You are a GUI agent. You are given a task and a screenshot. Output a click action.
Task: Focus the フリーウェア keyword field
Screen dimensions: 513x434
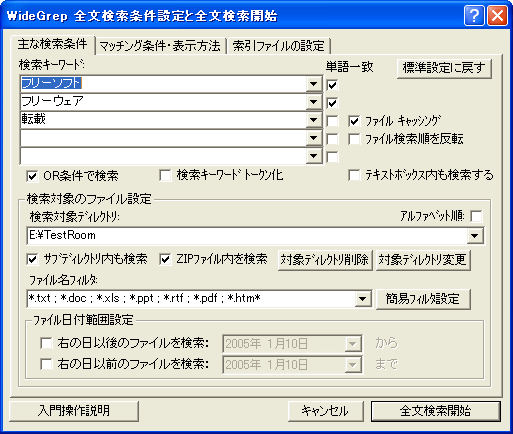[x=163, y=102]
